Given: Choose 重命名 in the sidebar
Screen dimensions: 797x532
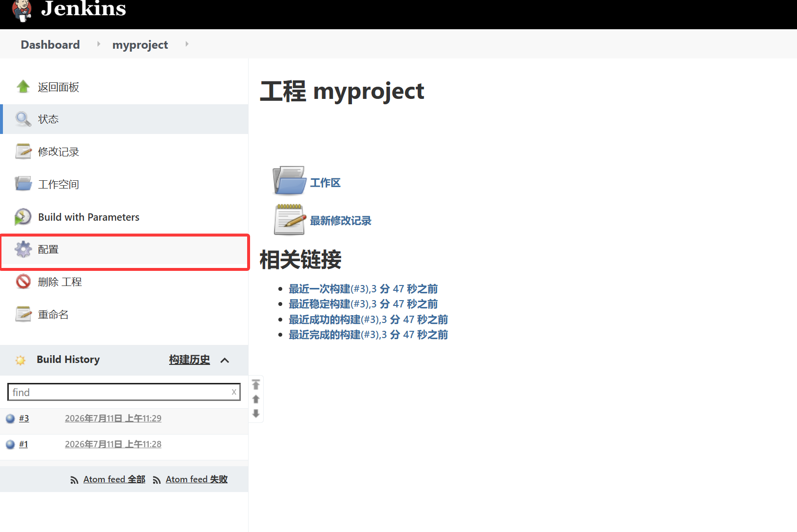Looking at the screenshot, I should pyautogui.click(x=53, y=315).
